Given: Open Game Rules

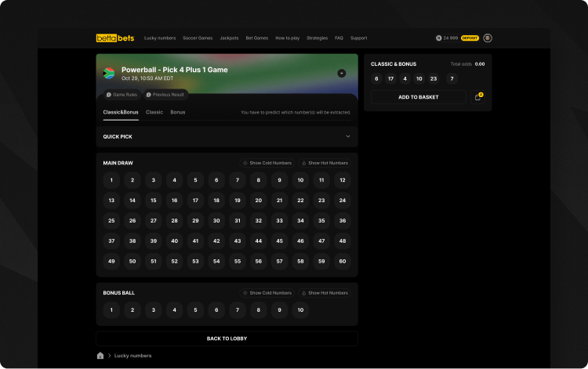Looking at the screenshot, I should [121, 95].
